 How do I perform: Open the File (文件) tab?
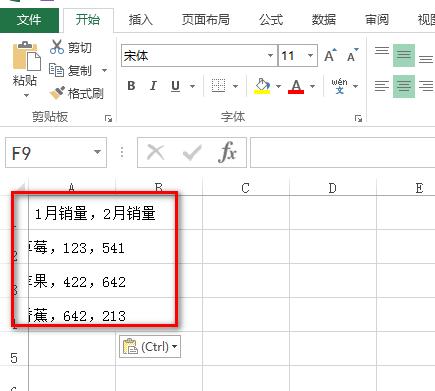(29, 20)
